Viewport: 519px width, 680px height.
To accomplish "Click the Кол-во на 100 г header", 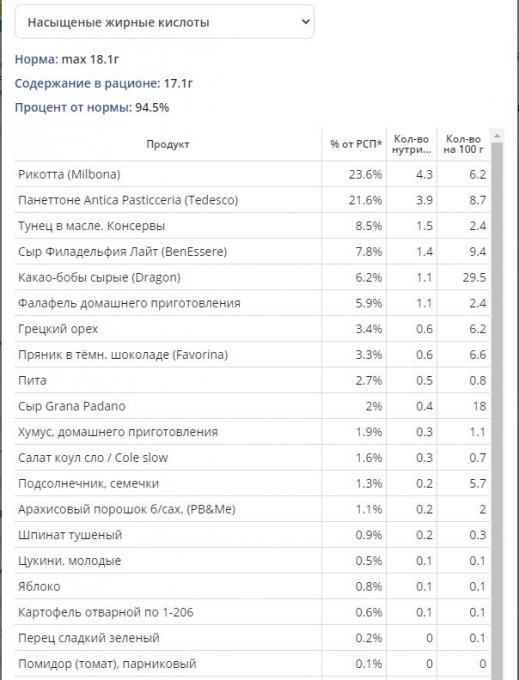I will [x=464, y=144].
